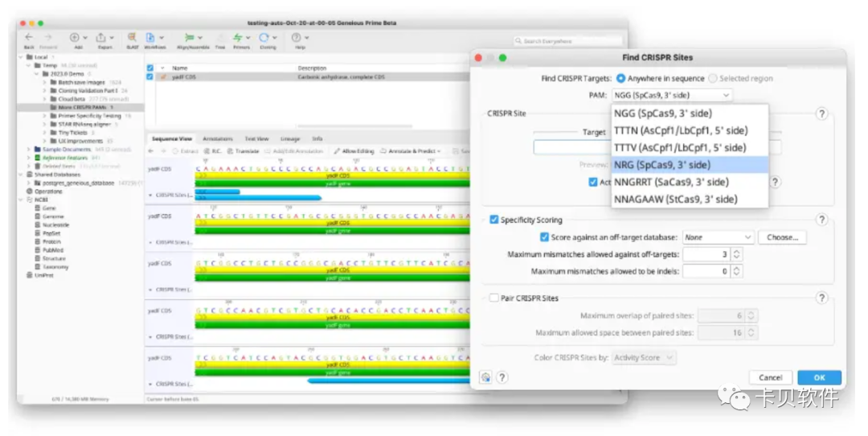Image resolution: width=868 pixels, height=436 pixels.
Task: Click the Export icon in main toolbar
Action: point(100,37)
